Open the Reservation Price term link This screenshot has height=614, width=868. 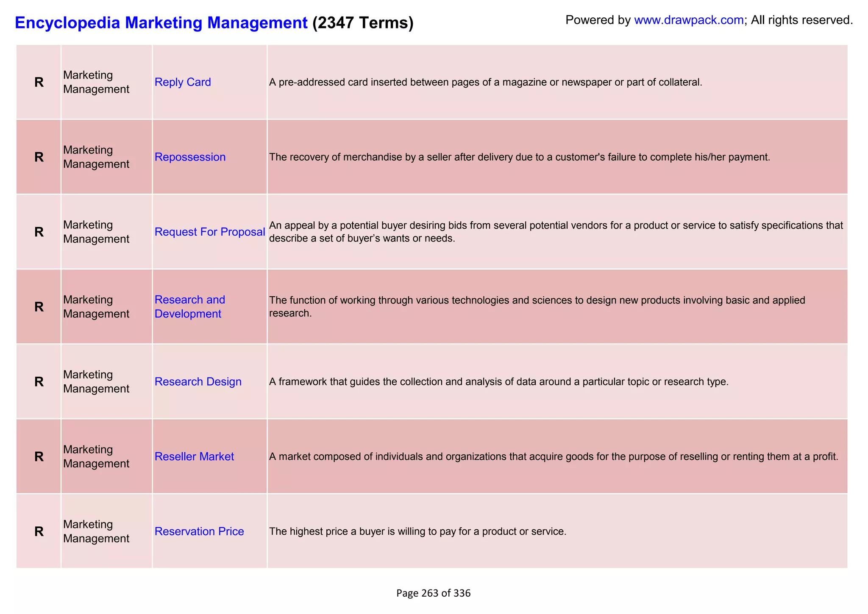click(199, 531)
